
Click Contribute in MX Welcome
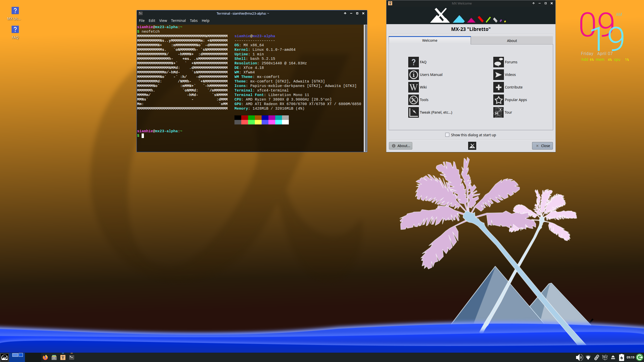point(508,87)
